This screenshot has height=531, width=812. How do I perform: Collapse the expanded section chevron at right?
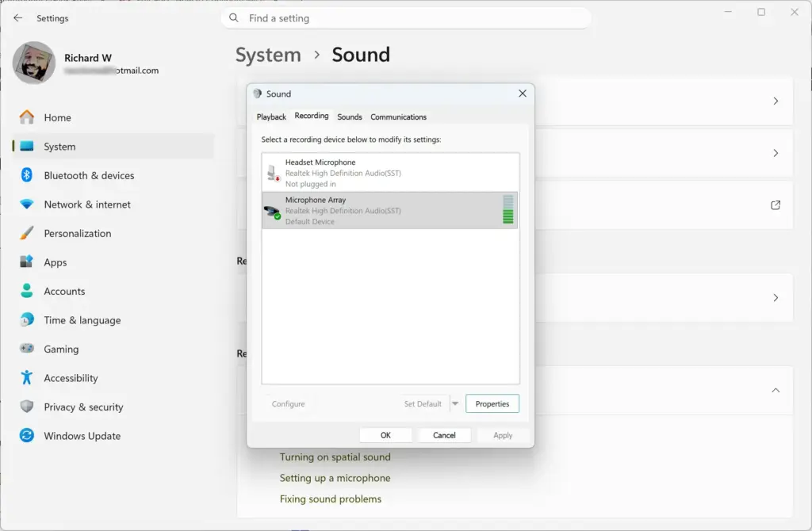coord(776,390)
